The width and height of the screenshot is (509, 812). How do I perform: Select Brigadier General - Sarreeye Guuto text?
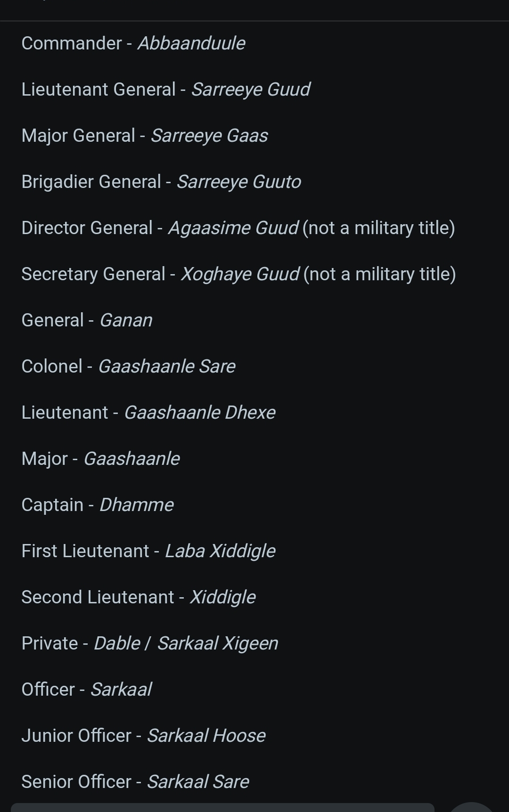(x=161, y=182)
